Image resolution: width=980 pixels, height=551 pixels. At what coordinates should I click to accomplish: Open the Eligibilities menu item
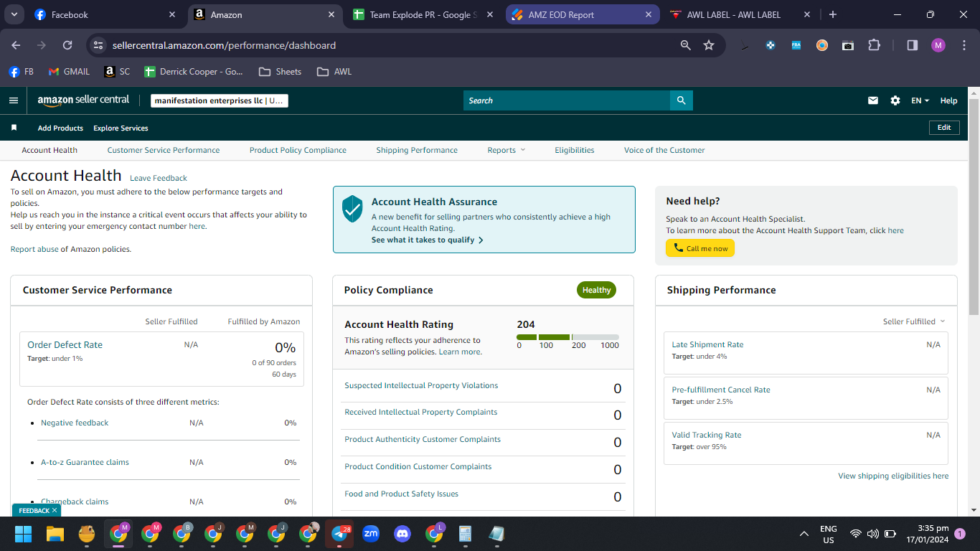pos(575,150)
